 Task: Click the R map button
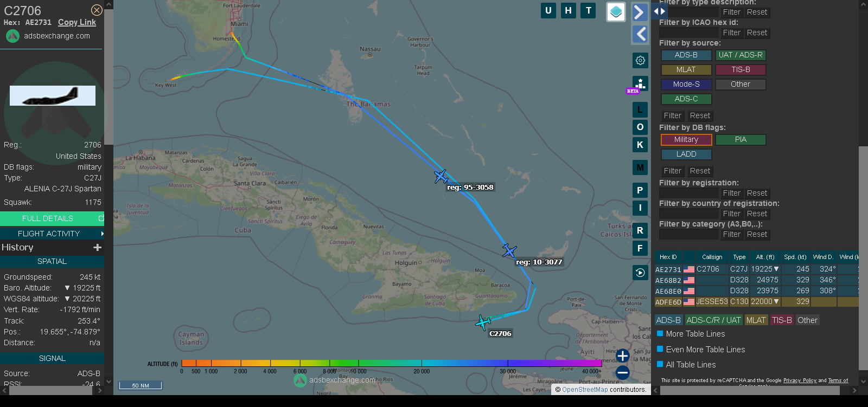640,230
